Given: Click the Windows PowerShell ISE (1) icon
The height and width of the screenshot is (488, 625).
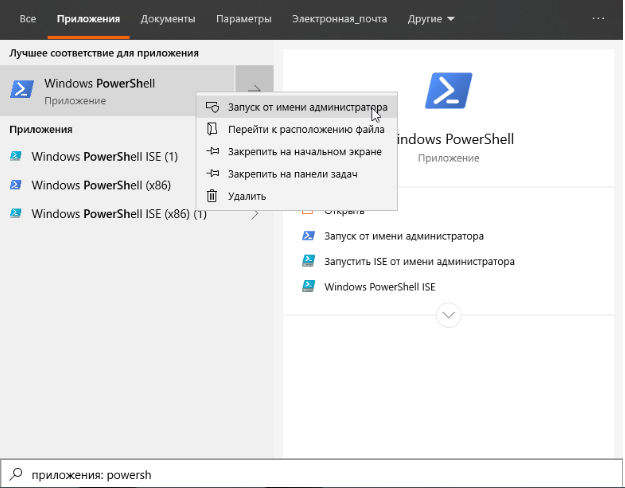Looking at the screenshot, I should click(x=16, y=156).
